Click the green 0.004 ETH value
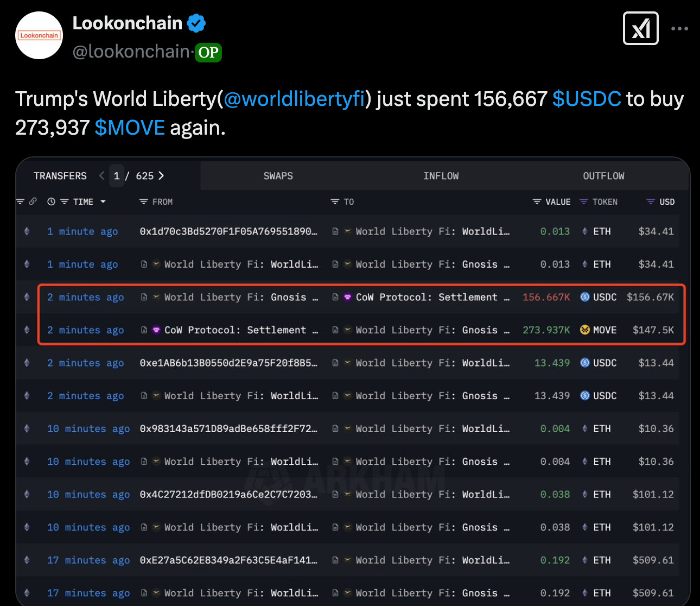 pos(555,428)
